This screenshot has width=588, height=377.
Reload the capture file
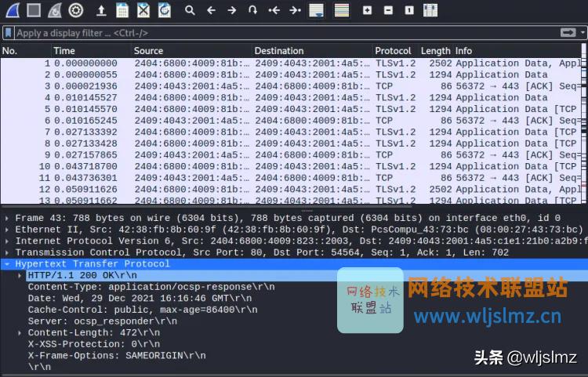point(165,10)
